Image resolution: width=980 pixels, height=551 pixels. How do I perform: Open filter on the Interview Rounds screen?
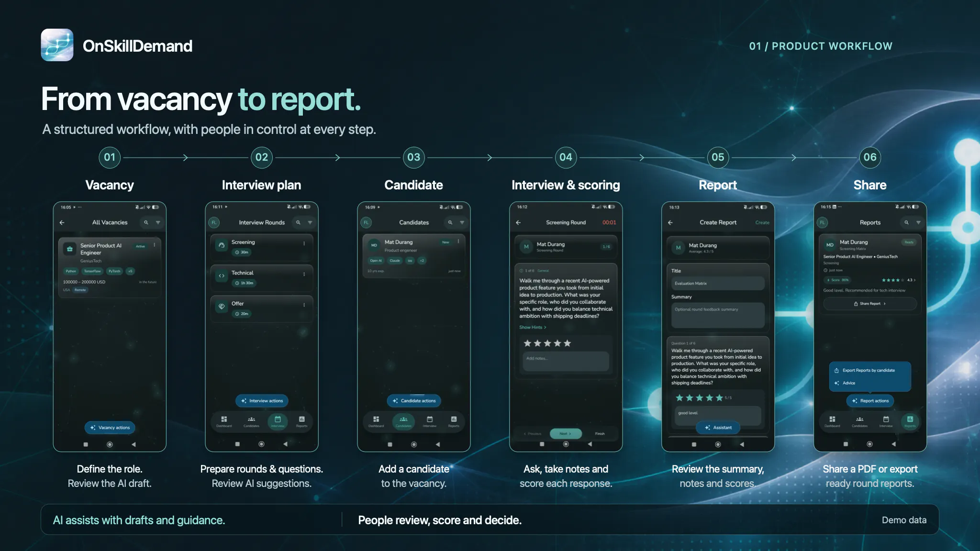point(310,222)
